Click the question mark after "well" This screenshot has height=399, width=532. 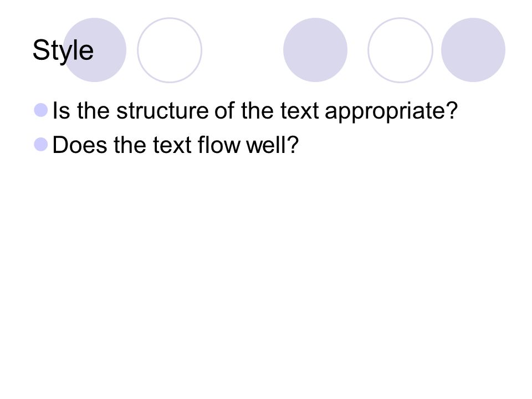(x=293, y=144)
